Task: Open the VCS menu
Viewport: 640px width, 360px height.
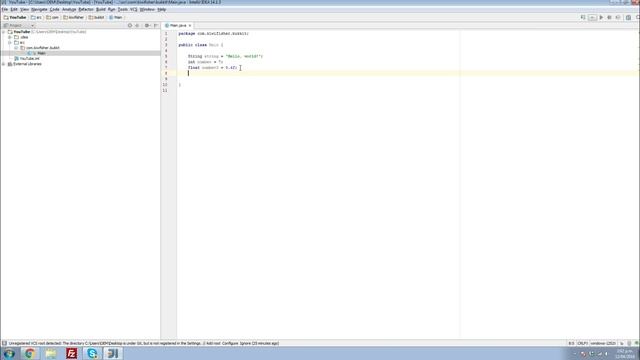Action: 133,9
